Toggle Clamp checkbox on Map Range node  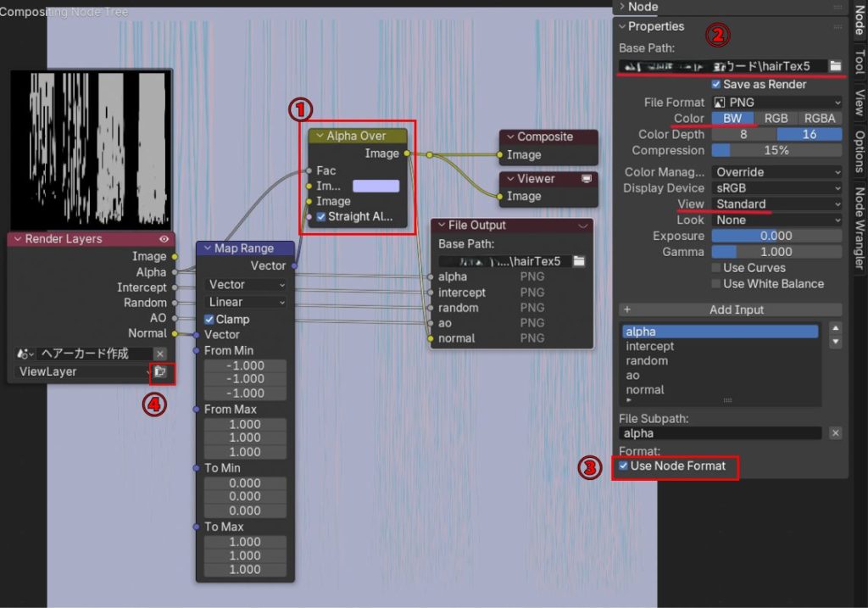click(209, 320)
